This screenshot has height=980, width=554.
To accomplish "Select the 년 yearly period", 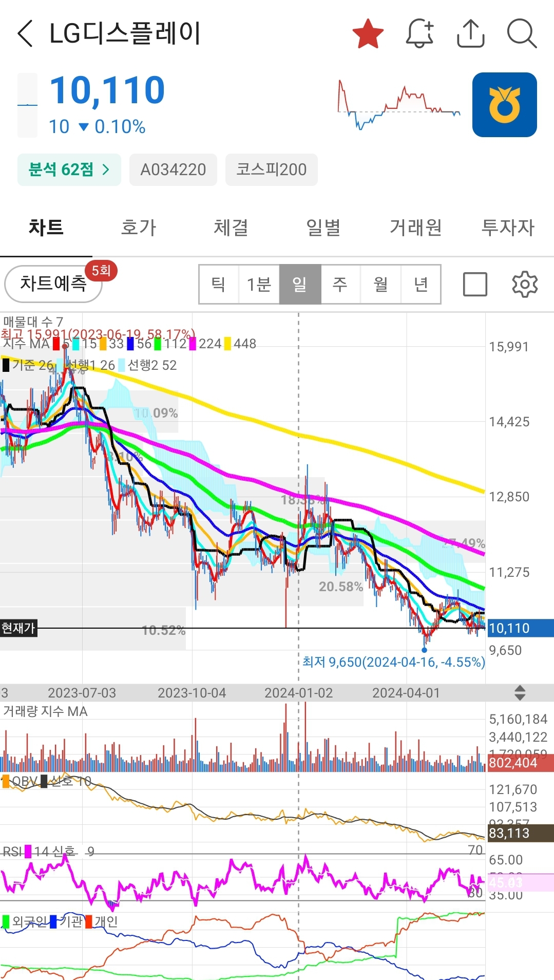I will [421, 284].
